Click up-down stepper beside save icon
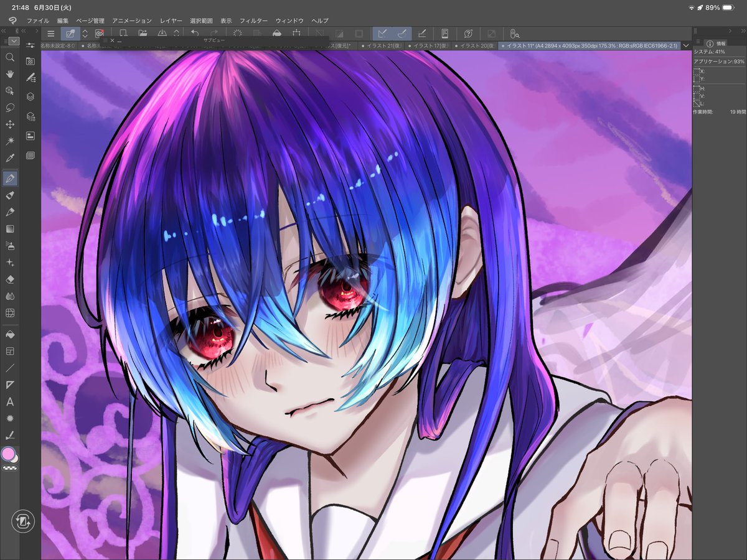 [177, 34]
